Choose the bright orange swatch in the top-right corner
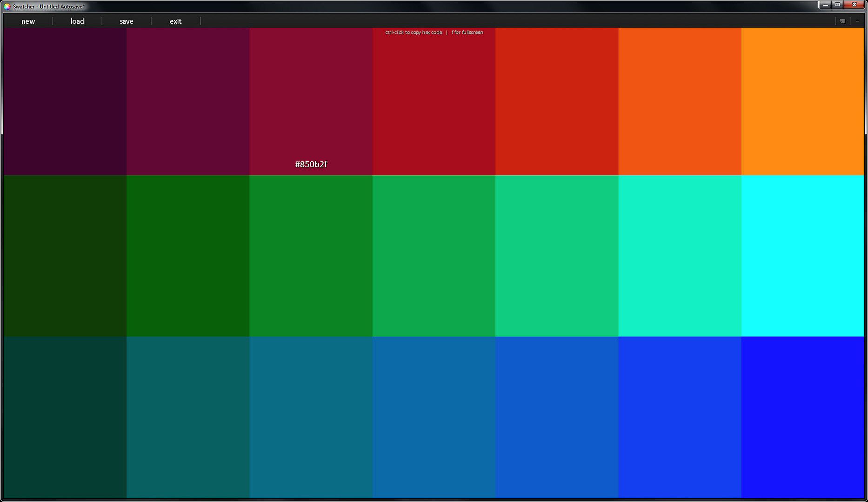 click(802, 101)
